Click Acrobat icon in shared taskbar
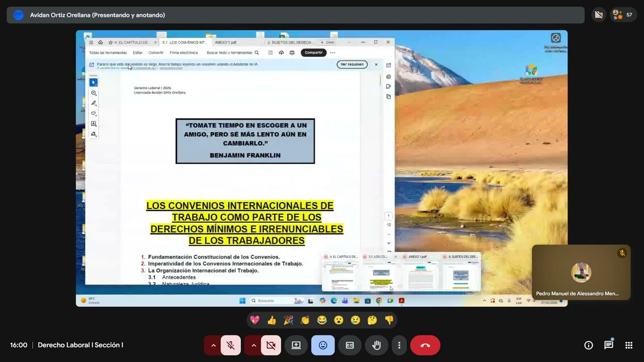 pyautogui.click(x=401, y=301)
